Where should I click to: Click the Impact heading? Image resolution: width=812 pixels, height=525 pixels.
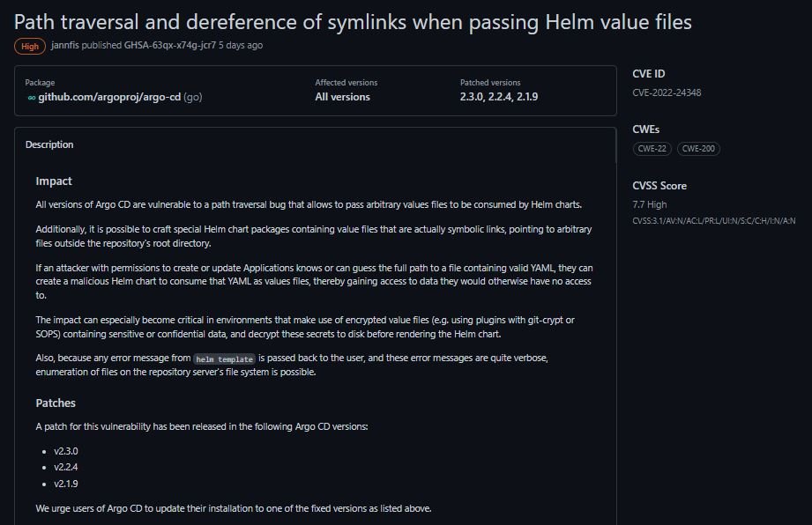coord(54,181)
